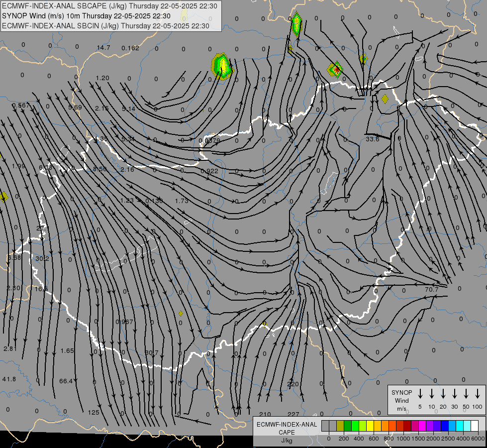The height and width of the screenshot is (448, 487).
Task: Click the tall green CAPE blob at top border
Action: coord(296,24)
